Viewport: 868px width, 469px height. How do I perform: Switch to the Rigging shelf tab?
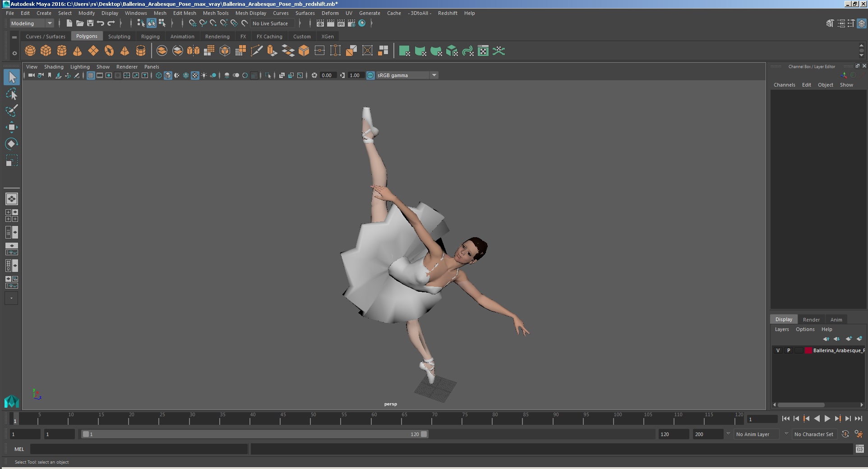point(150,37)
